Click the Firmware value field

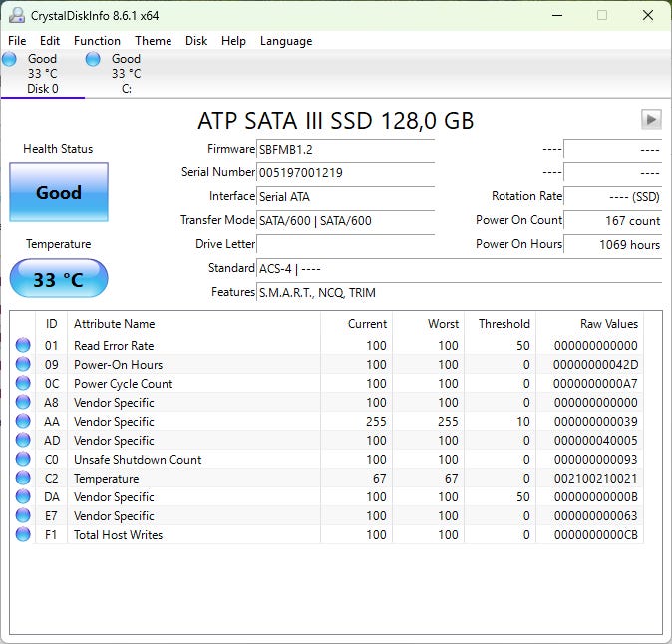tap(345, 149)
